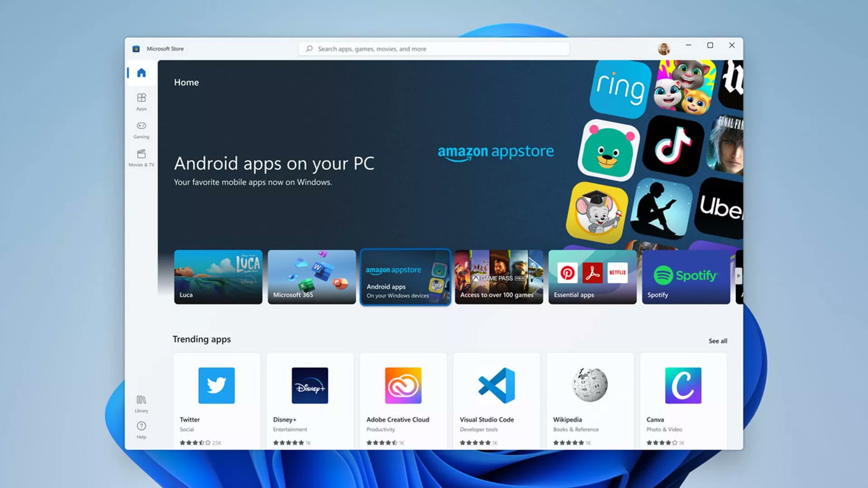This screenshot has height=488, width=868.
Task: Open the Disney+ app title link
Action: [285, 420]
